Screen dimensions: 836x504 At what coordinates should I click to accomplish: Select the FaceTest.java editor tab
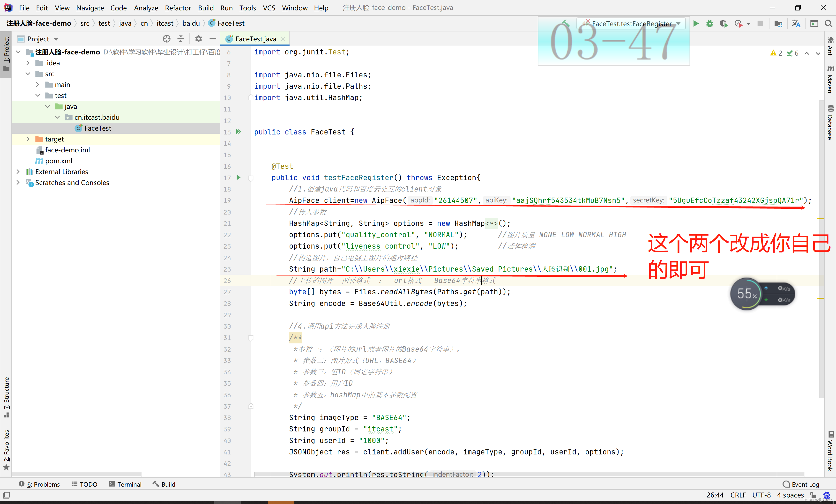tap(254, 39)
